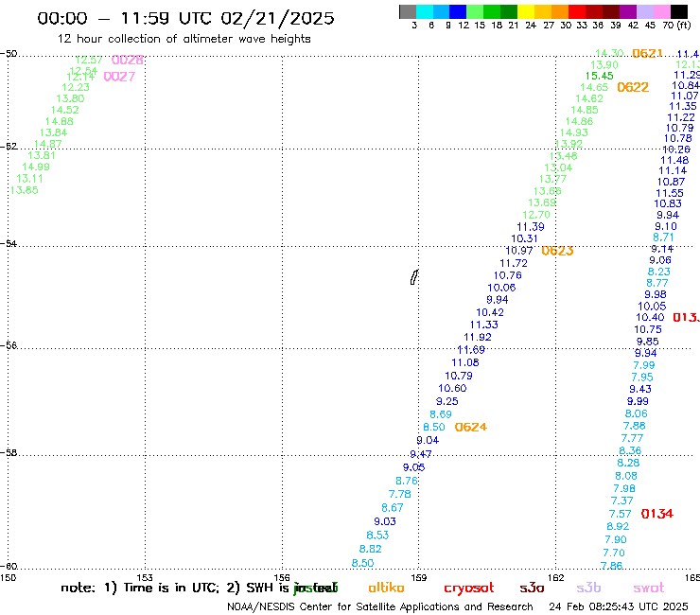Select the s3a satellite legend label
The image size is (700, 615).
coord(532,588)
